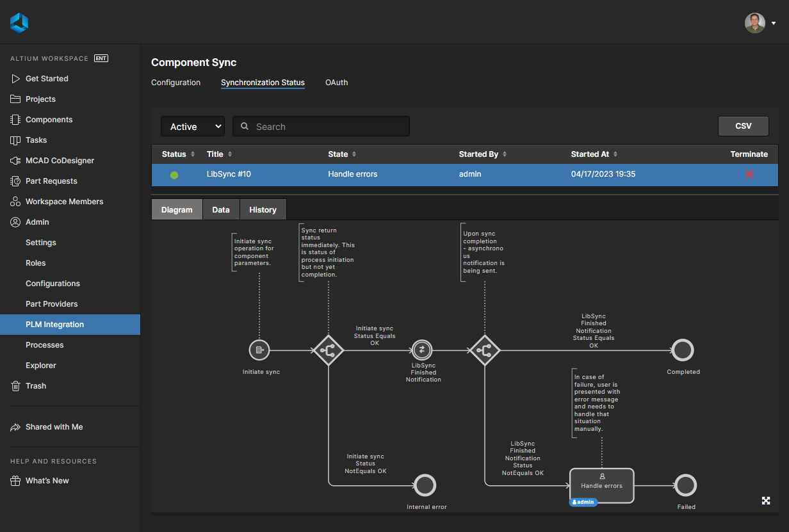Open the Active filter dropdown
This screenshot has height=532, width=789.
[x=192, y=126]
